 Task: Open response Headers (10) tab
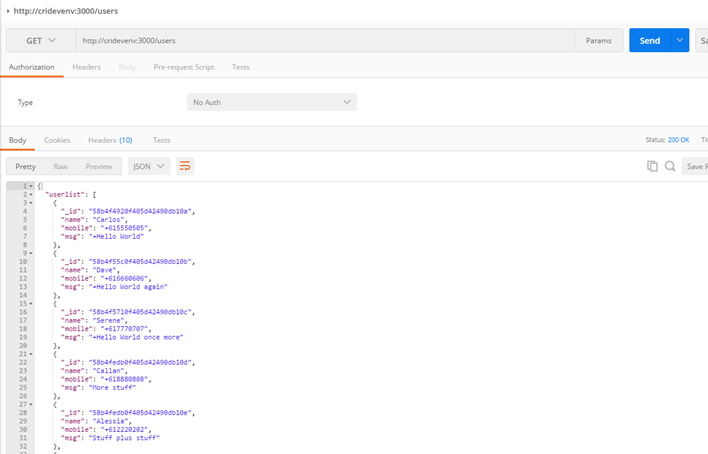coord(110,140)
